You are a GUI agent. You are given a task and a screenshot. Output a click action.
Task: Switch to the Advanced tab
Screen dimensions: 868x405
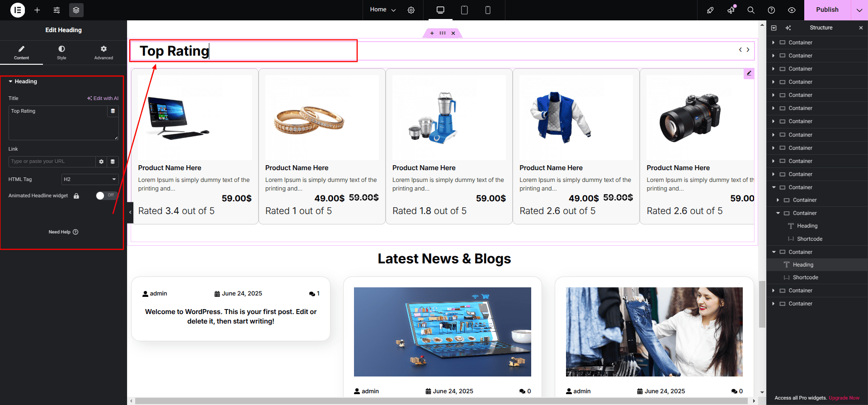point(104,52)
